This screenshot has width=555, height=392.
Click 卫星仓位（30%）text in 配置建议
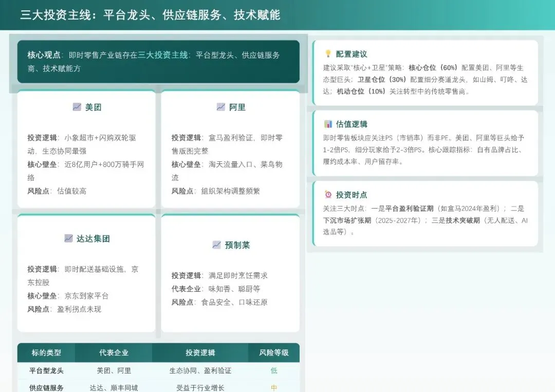[x=382, y=80]
